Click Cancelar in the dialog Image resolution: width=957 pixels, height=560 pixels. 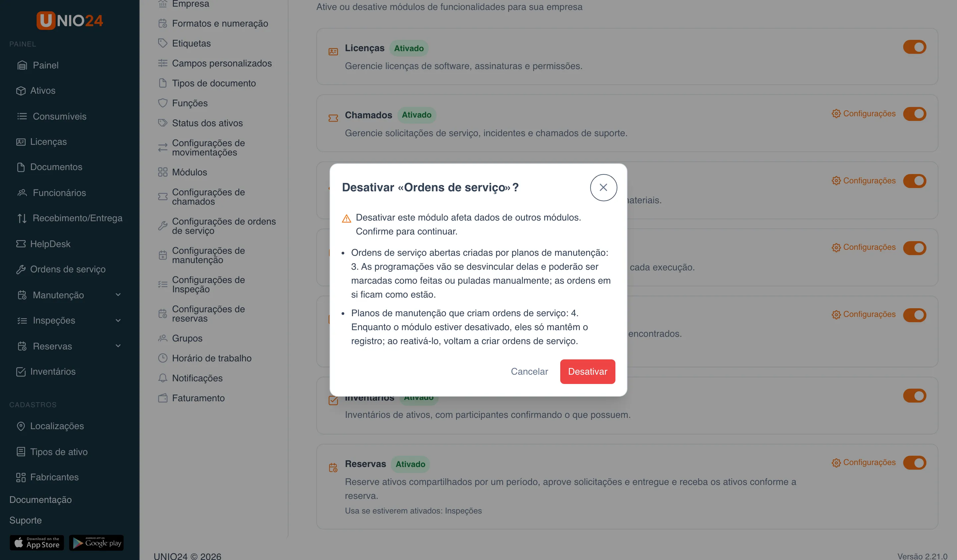[529, 372]
